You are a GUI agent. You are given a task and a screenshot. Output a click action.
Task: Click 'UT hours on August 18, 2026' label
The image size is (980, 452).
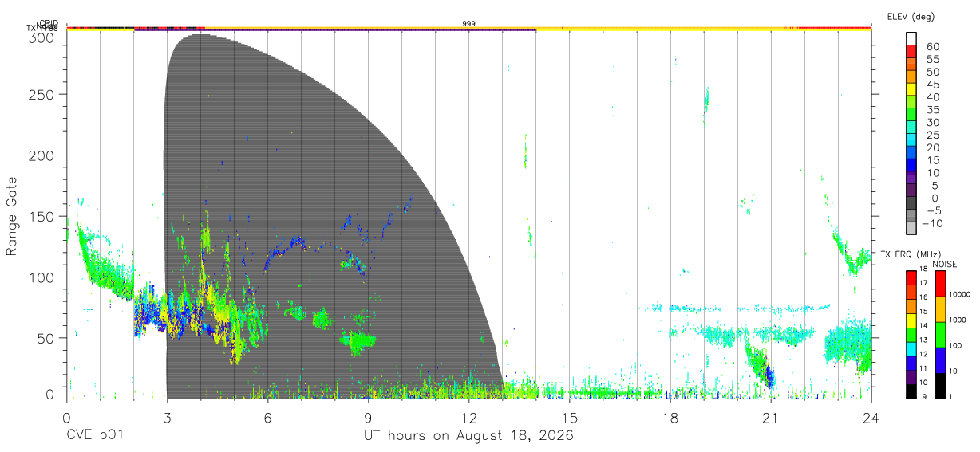pos(468,436)
